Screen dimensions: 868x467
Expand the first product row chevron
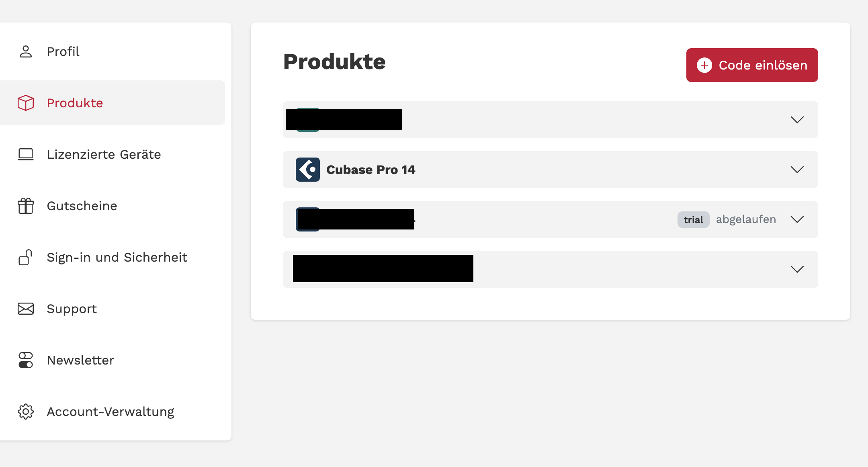(798, 119)
